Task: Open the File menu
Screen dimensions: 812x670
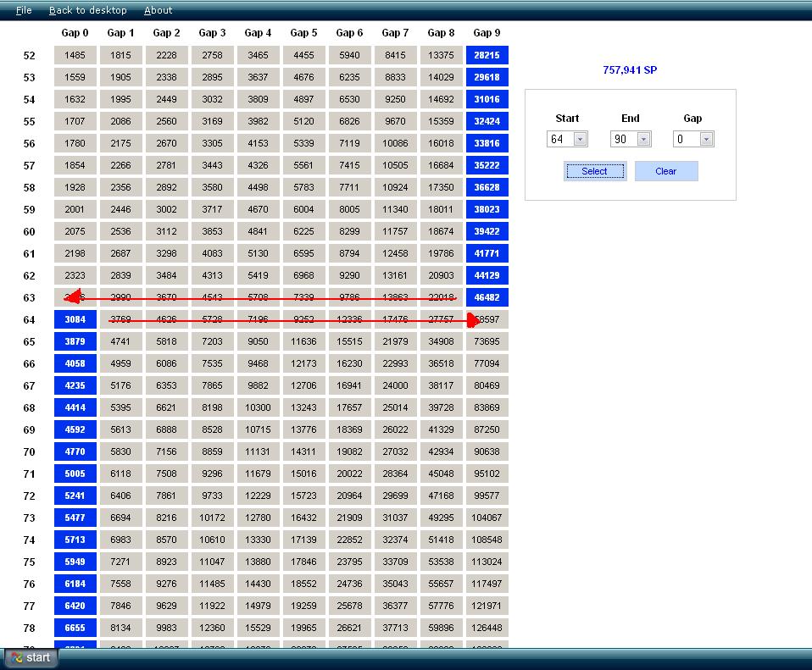Action: point(24,10)
